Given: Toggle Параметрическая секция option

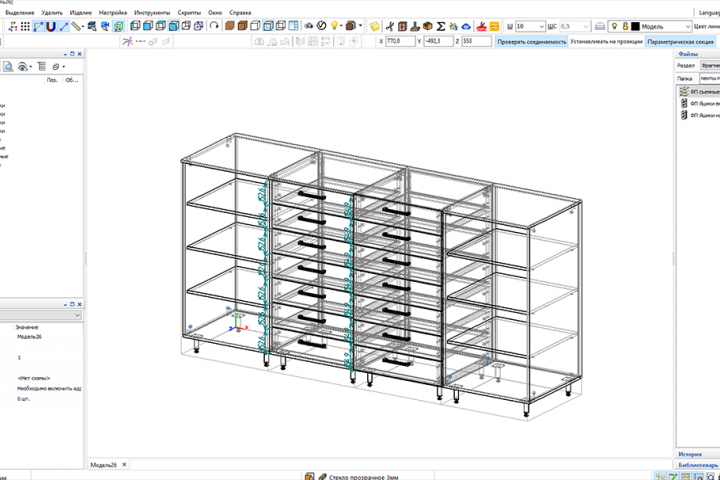Looking at the screenshot, I should 681,42.
